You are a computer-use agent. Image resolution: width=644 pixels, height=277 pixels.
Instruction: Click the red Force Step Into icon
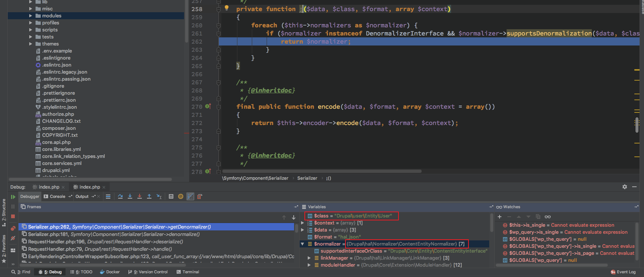(140, 197)
